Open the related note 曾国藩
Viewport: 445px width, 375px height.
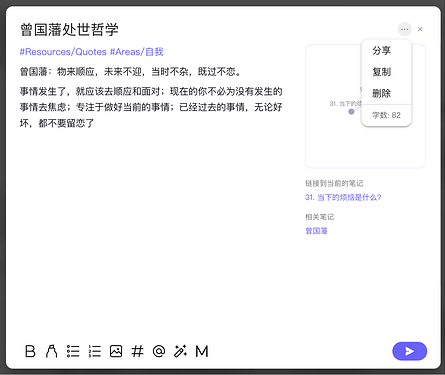coord(316,231)
